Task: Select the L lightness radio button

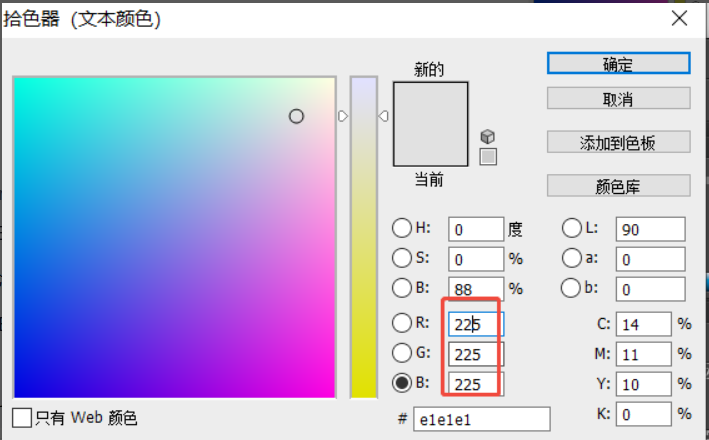Action: click(572, 228)
